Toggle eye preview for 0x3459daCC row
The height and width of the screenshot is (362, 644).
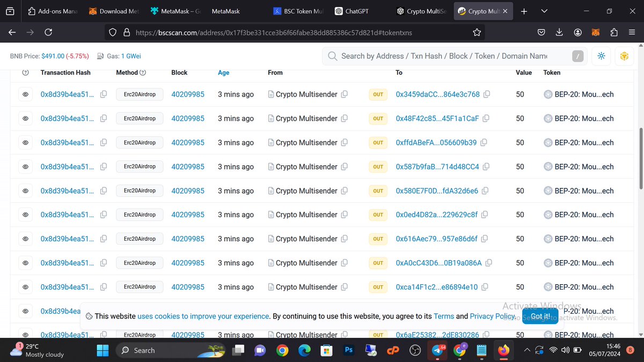pos(25,94)
